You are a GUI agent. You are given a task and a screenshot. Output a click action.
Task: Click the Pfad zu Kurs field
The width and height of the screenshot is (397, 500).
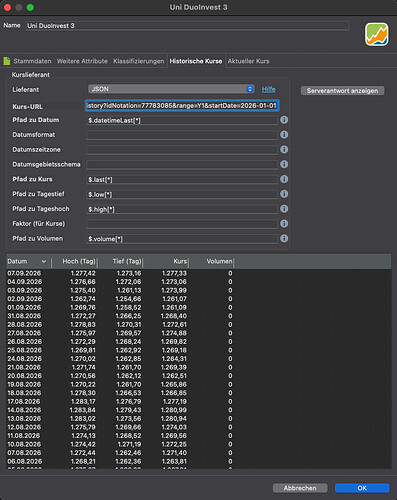click(182, 180)
